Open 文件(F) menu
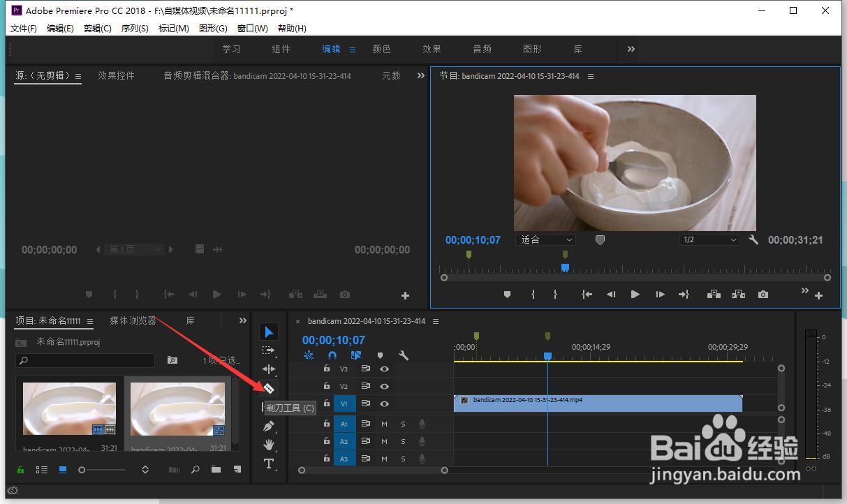Image resolution: width=847 pixels, height=504 pixels. click(24, 28)
